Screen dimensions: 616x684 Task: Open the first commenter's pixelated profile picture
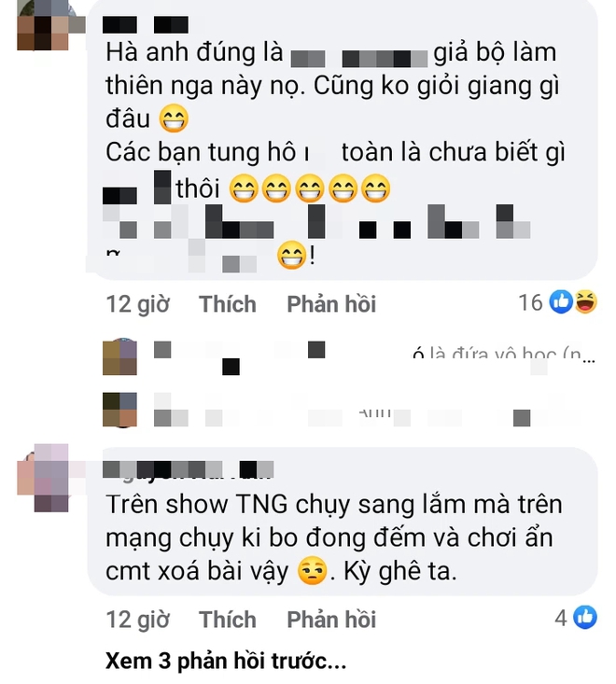[43, 25]
